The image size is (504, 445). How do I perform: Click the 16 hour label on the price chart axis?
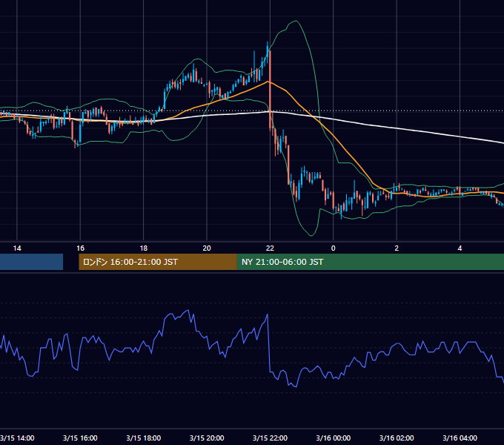pos(80,248)
